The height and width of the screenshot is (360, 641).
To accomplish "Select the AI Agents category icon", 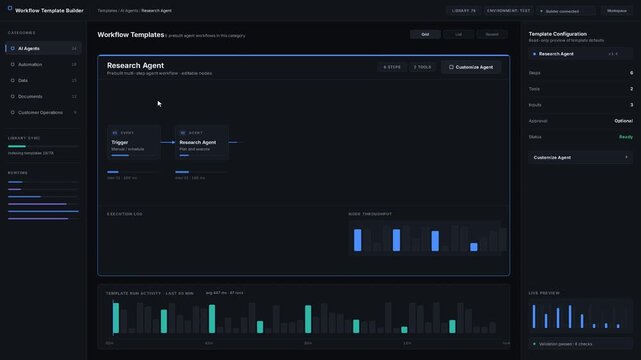I will point(13,48).
